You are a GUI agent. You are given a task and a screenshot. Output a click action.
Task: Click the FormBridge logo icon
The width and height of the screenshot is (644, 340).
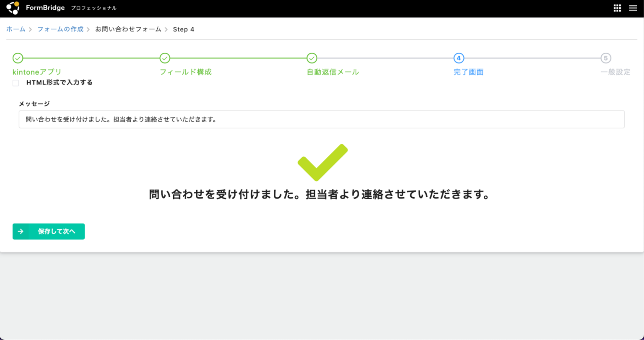(x=13, y=8)
